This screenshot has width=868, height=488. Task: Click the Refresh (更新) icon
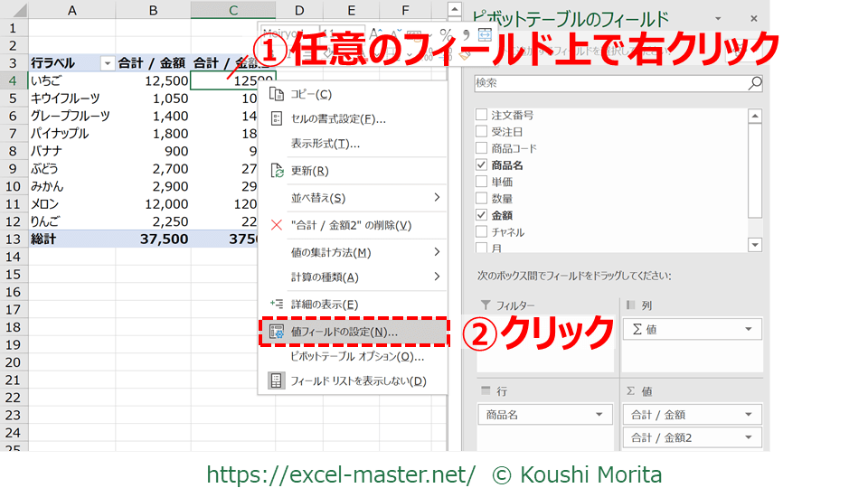pos(277,171)
